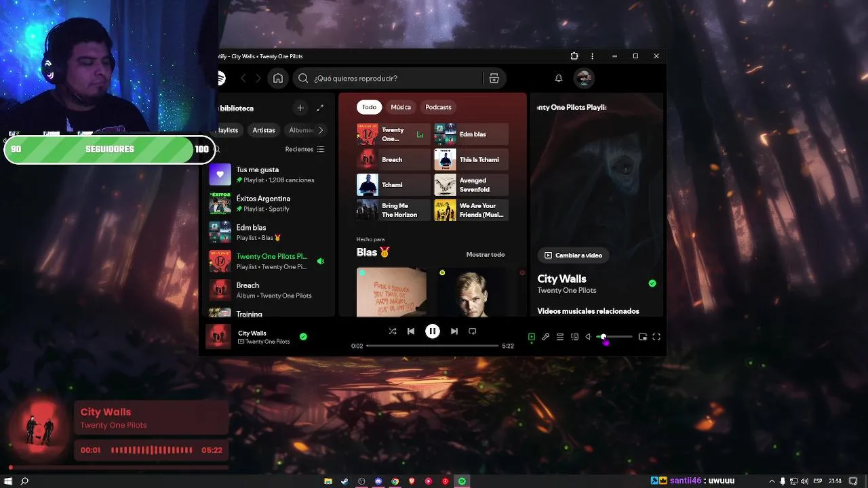Toggle shuffle playback

[393, 331]
